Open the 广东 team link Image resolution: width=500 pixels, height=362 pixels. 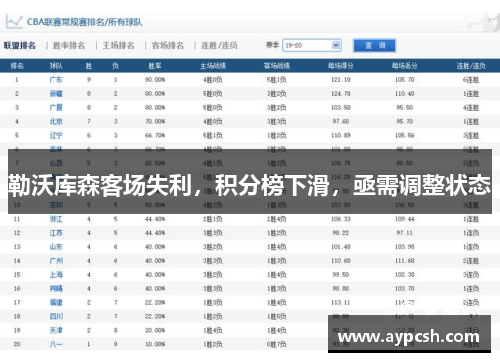tap(56, 80)
